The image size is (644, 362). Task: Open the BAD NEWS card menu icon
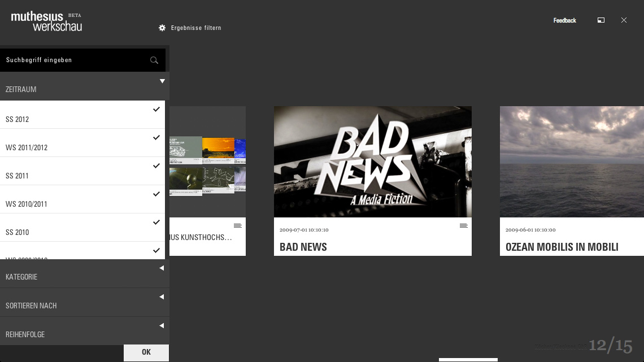pyautogui.click(x=463, y=226)
